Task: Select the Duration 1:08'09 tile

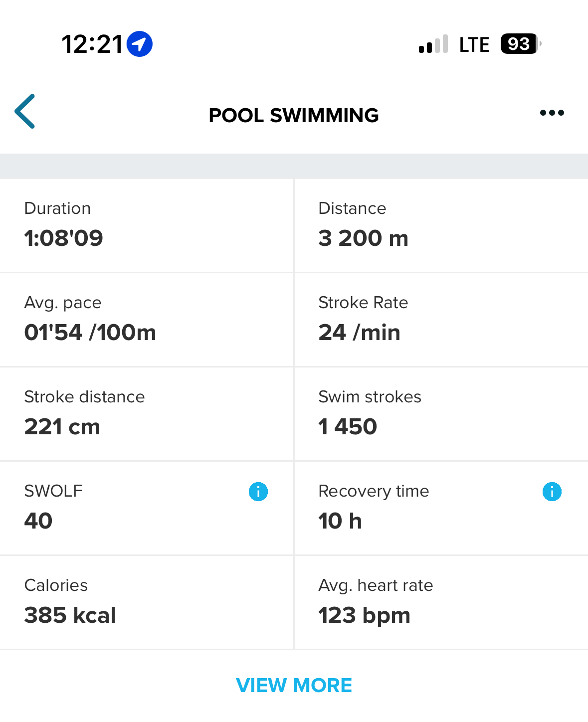Action: point(147,225)
